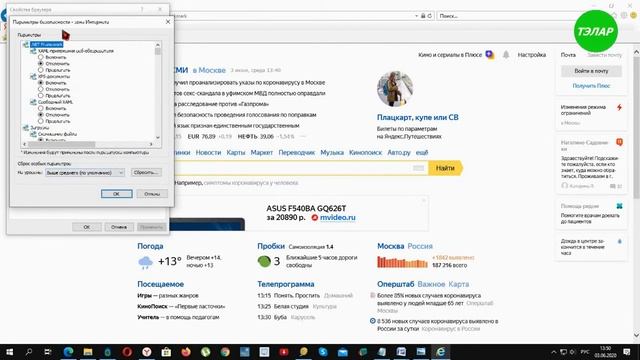
Task: Click the Yandex Plus icon beside Кино и сериалы
Action: point(490,55)
